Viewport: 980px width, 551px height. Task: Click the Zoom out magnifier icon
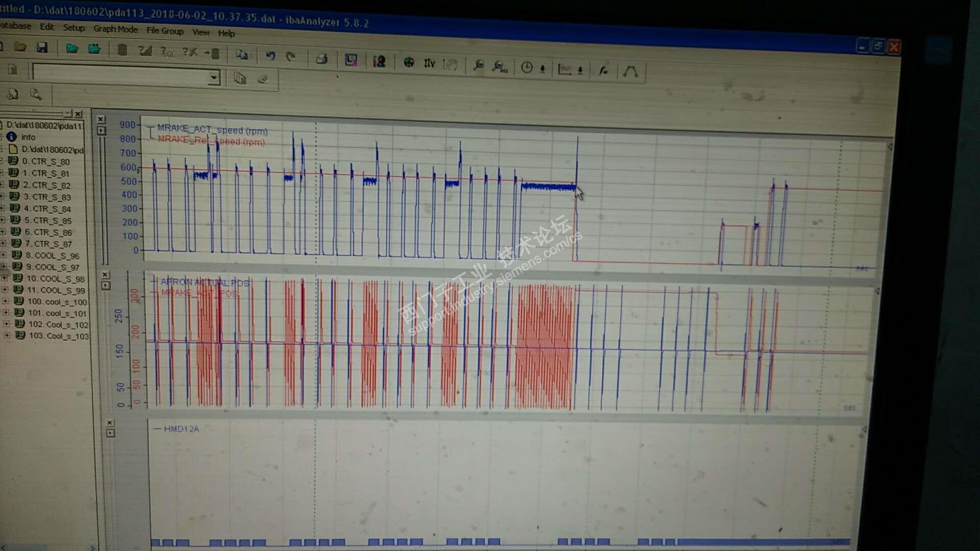[x=478, y=65]
